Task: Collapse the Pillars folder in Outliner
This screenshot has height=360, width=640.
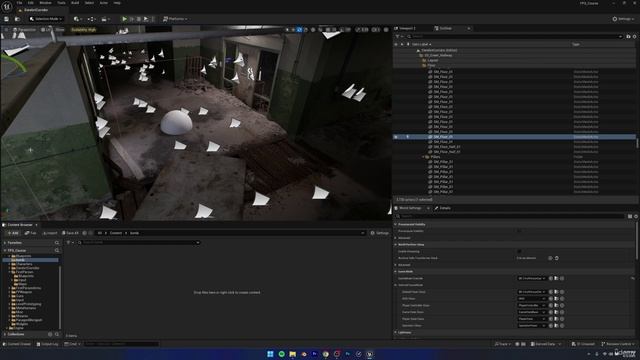Action: (423, 157)
